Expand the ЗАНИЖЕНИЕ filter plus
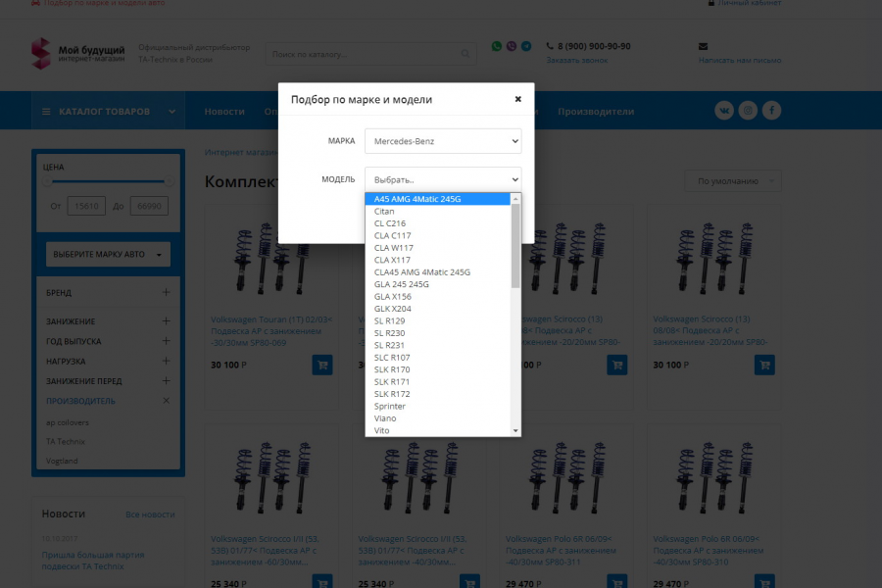Screen dimensions: 882x588 click(166, 321)
